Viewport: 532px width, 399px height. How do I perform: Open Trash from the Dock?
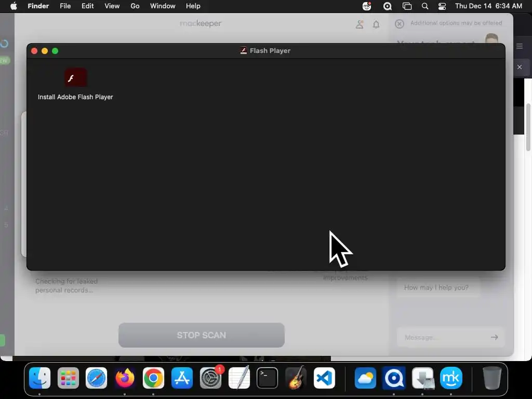(x=492, y=378)
